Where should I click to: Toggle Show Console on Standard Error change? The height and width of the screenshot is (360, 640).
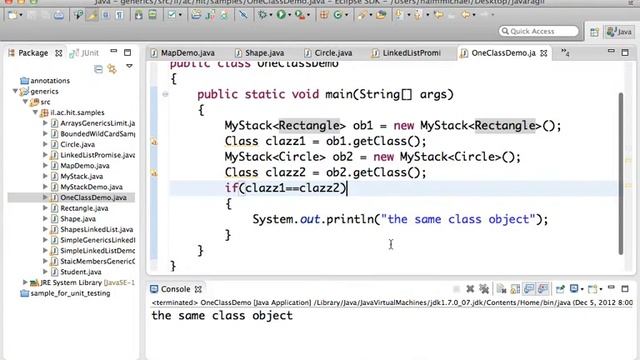point(543,289)
